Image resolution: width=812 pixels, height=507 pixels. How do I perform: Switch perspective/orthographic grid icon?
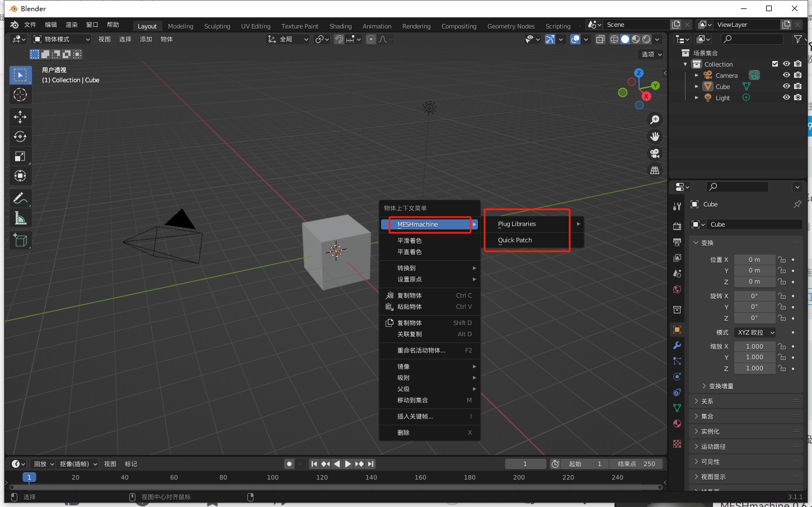(x=655, y=170)
